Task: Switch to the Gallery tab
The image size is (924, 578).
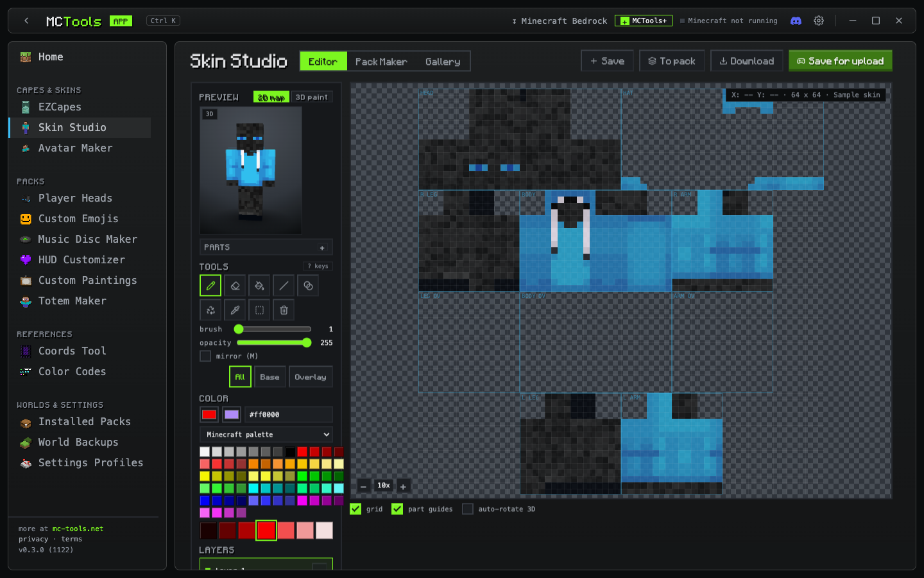Action: pos(443,62)
